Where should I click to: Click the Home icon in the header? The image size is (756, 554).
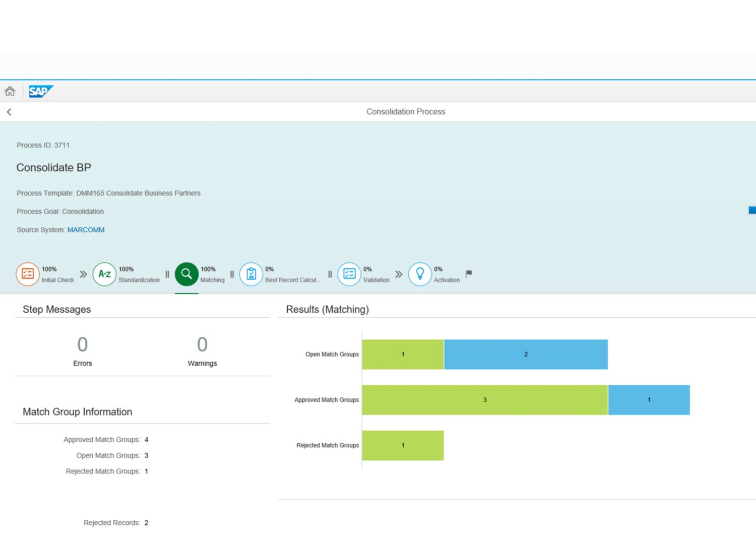tap(10, 91)
